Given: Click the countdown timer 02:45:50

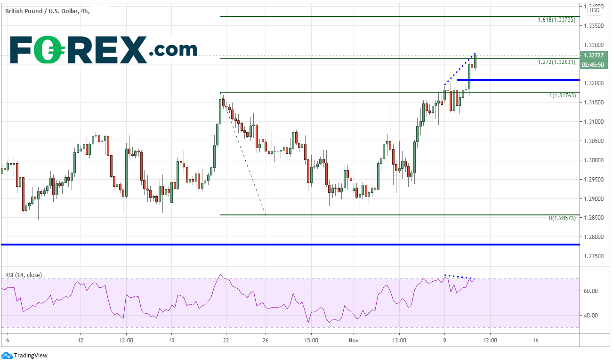Looking at the screenshot, I should pyautogui.click(x=593, y=64).
